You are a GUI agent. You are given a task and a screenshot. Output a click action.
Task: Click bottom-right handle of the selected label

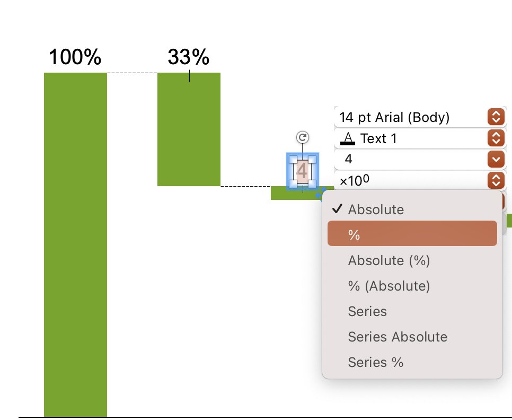point(312,184)
